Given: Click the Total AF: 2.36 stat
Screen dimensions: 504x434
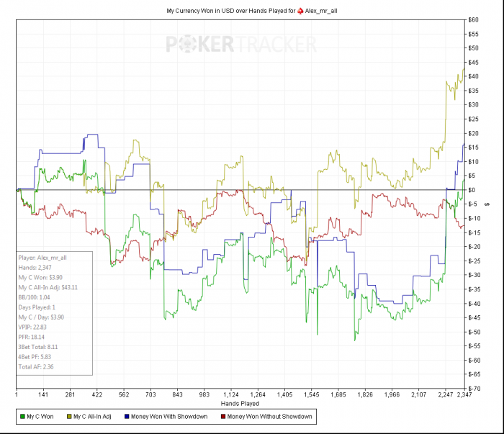Looking at the screenshot, I should (x=36, y=367).
